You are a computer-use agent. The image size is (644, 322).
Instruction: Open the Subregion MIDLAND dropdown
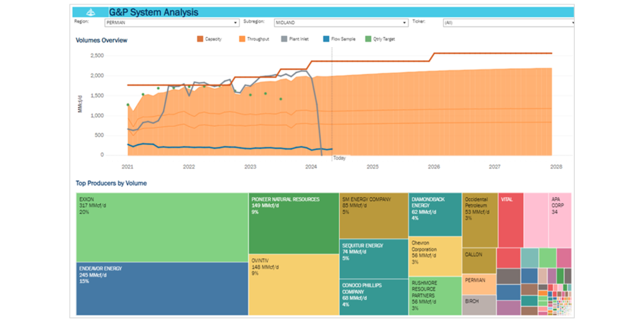point(341,22)
